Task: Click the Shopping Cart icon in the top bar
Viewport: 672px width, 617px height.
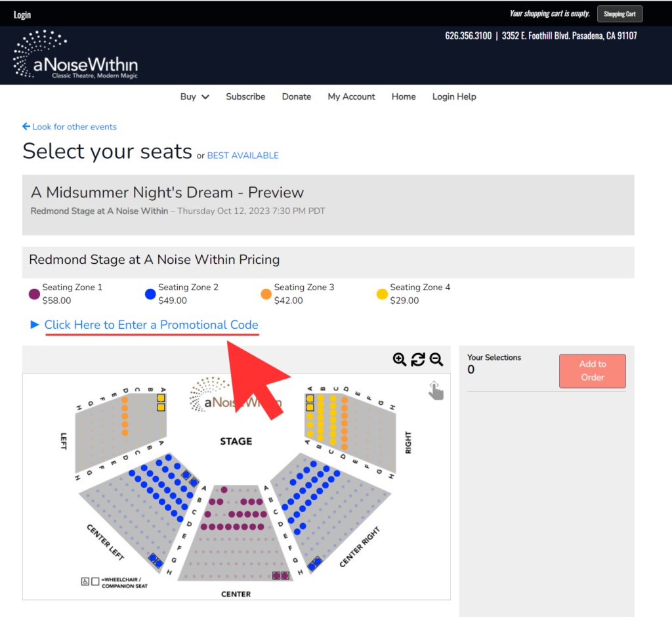Action: pyautogui.click(x=619, y=13)
